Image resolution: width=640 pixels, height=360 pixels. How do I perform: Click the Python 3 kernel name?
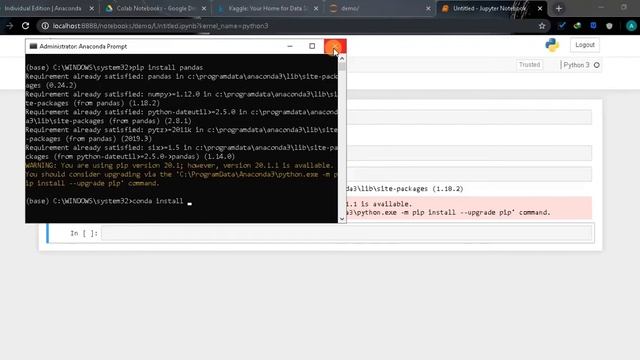click(576, 65)
